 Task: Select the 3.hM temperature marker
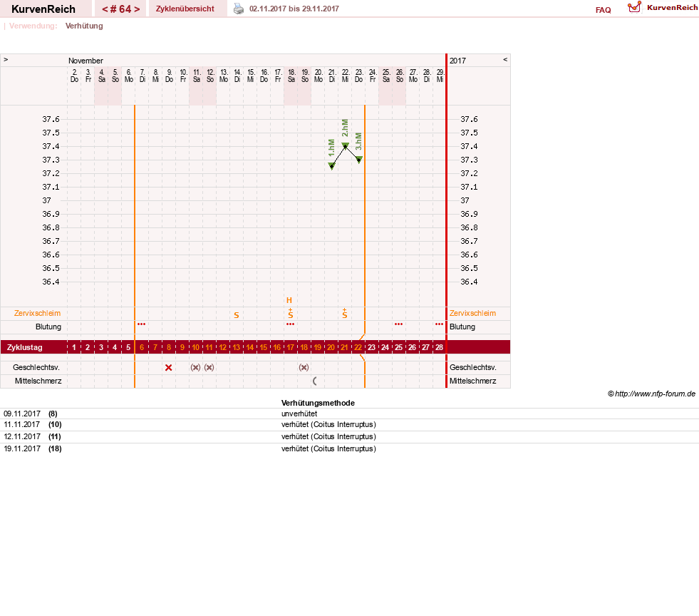[359, 159]
